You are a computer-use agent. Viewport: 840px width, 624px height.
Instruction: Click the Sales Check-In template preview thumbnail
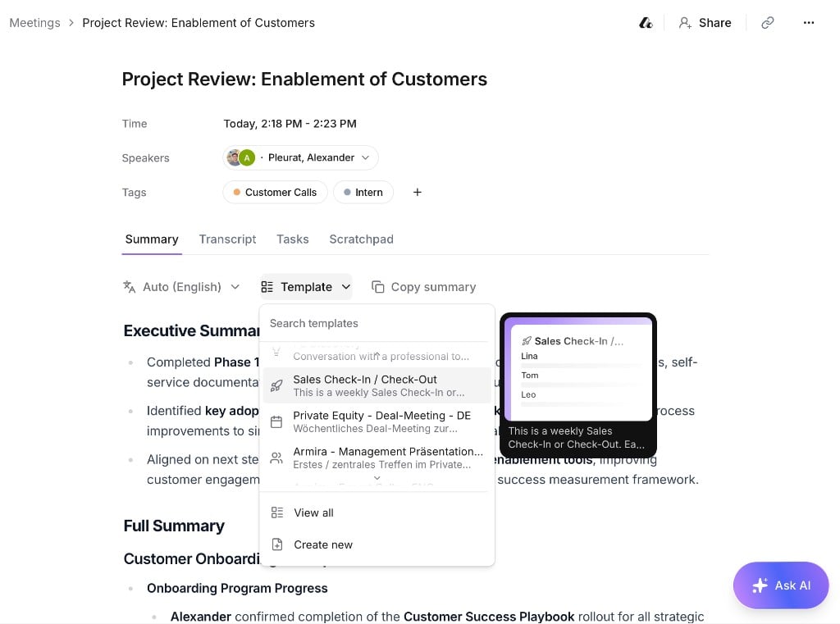[x=578, y=368]
